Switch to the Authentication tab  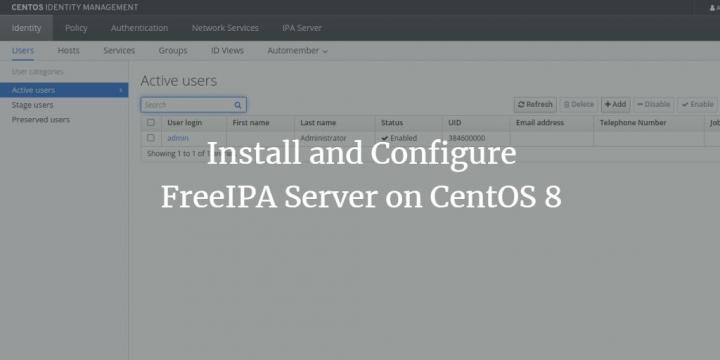[139, 28]
